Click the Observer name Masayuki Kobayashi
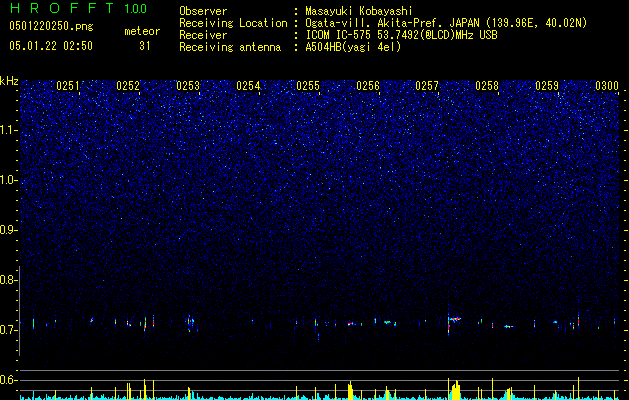Screen dimensions: 629x400 click(359, 11)
